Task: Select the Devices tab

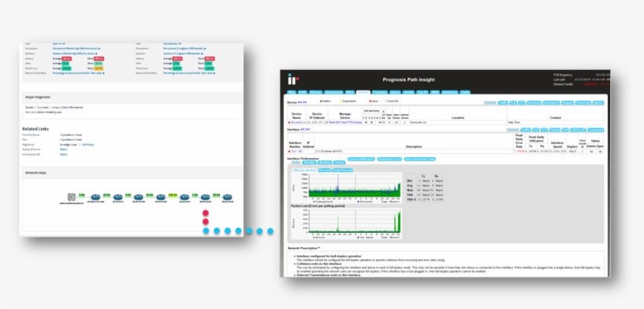Action: (x=363, y=92)
